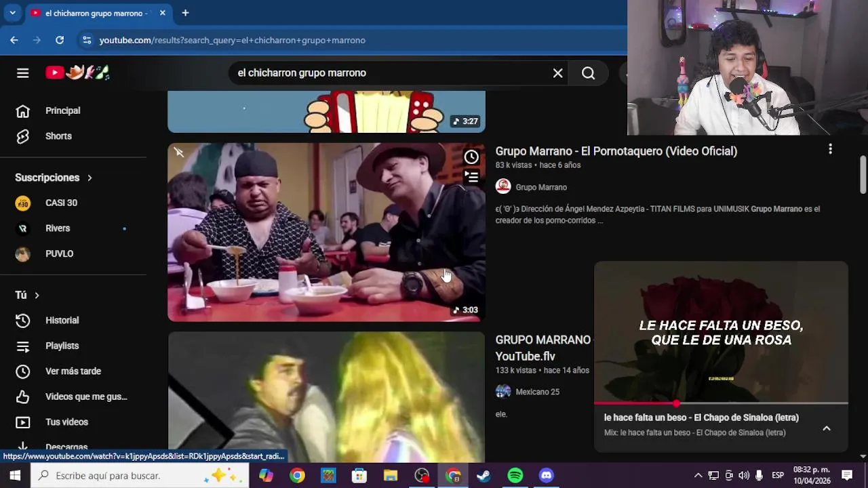Open the Windows notification center
The height and width of the screenshot is (488, 868).
coord(847,476)
